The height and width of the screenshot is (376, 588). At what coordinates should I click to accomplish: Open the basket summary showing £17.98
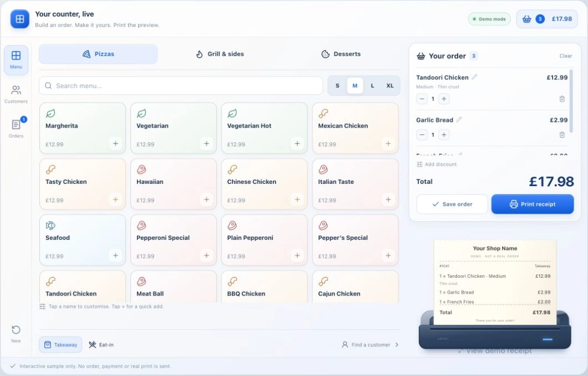[547, 19]
